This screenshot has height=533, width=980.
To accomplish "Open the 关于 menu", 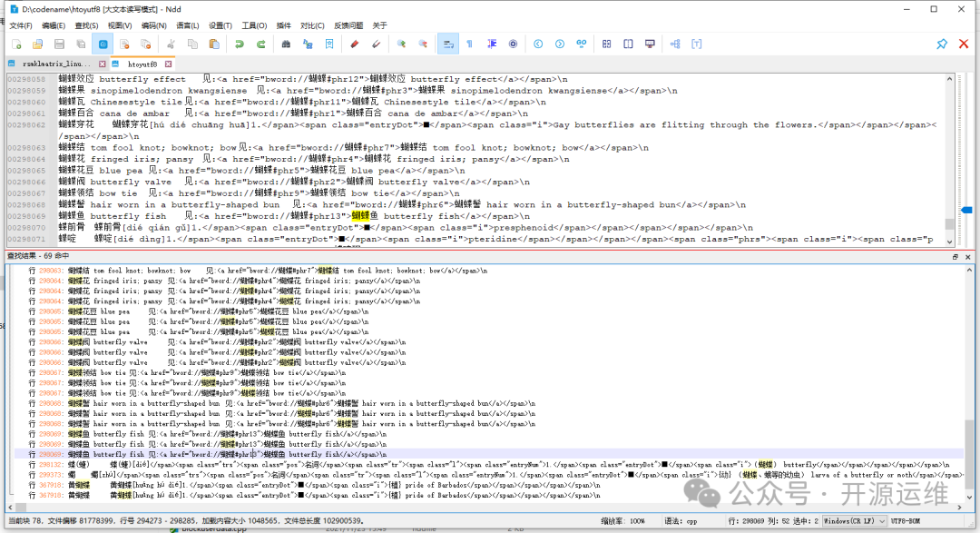I will tap(379, 25).
